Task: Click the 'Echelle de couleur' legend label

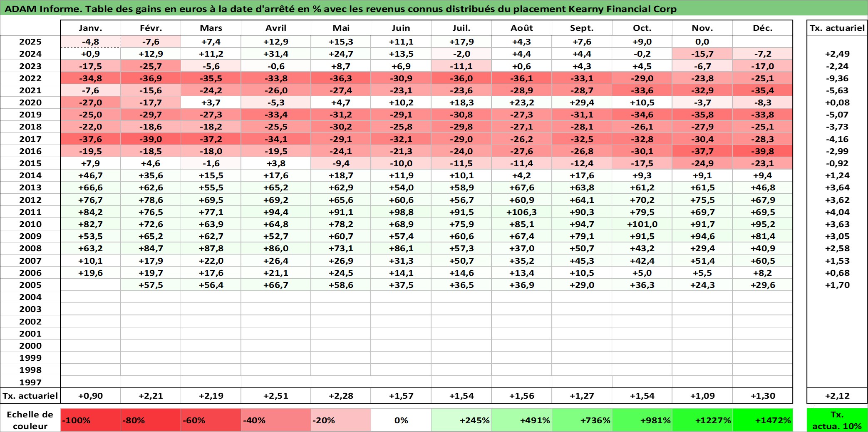Action: click(30, 420)
